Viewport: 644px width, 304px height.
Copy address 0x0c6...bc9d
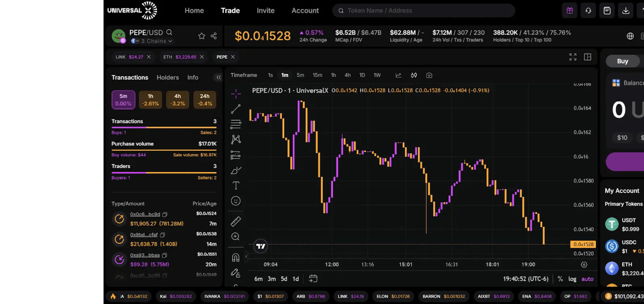point(165,214)
